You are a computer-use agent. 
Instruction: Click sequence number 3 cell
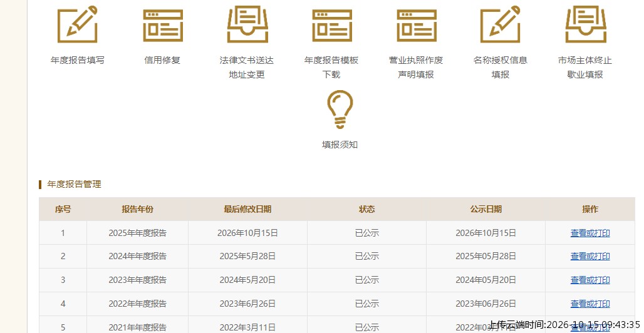(63, 280)
